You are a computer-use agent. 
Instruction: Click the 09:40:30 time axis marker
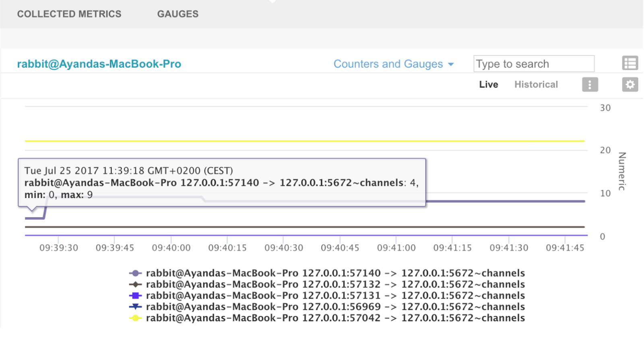coord(283,248)
